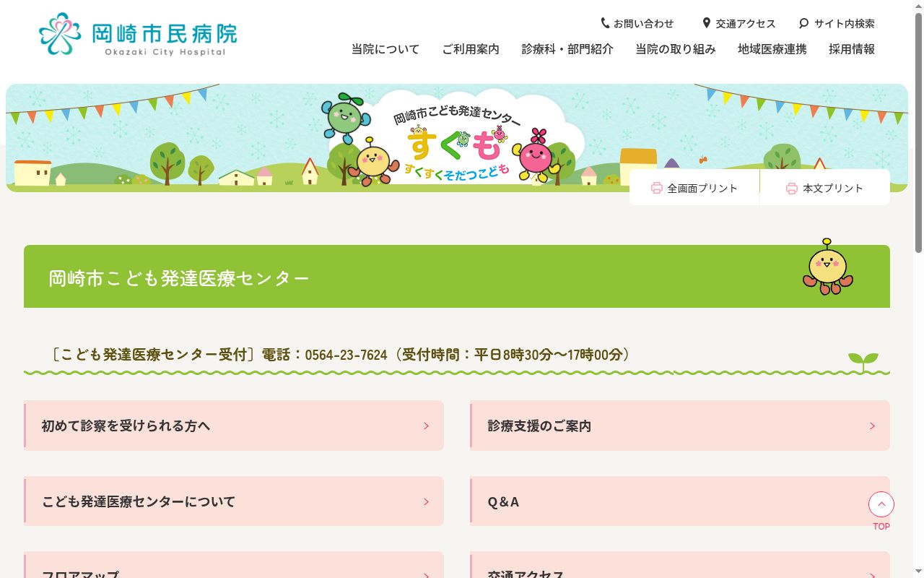Click the phone icon beside お問い合わせ
This screenshot has height=578, width=924.
tap(605, 23)
